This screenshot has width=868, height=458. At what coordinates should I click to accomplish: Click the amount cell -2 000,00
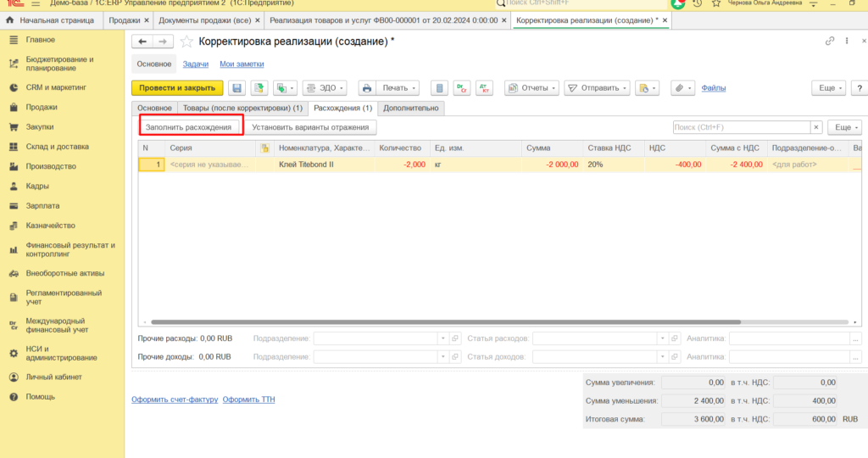coord(551,165)
